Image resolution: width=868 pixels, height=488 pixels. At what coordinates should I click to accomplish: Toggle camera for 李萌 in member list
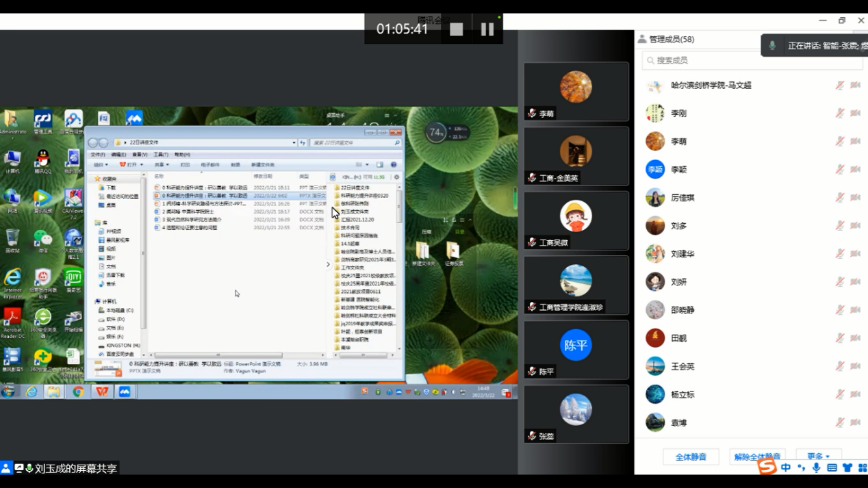[x=855, y=141]
